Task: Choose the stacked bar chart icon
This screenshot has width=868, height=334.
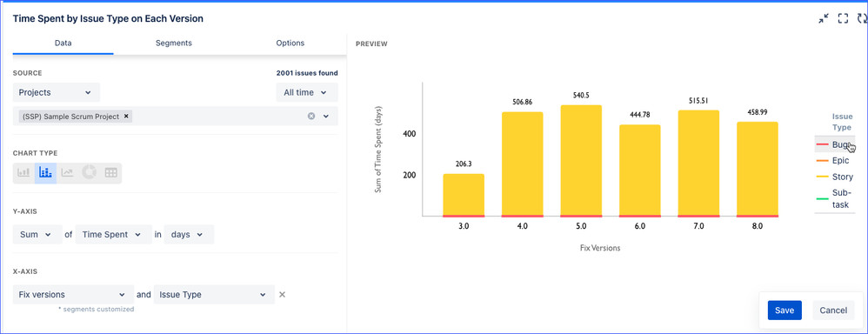Action: pyautogui.click(x=45, y=173)
